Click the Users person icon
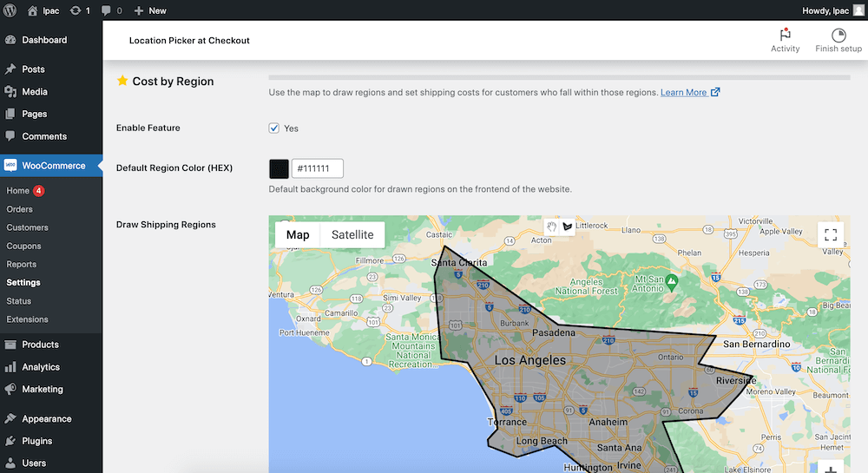 [10, 463]
